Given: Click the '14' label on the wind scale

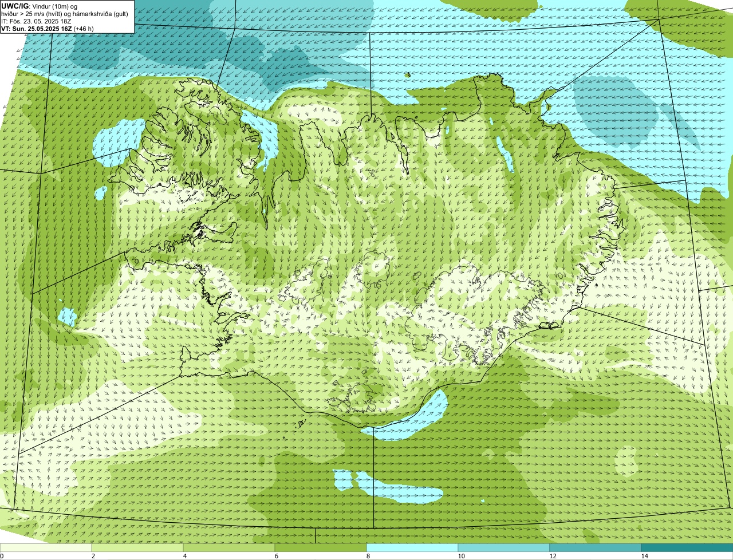Looking at the screenshot, I should [644, 556].
